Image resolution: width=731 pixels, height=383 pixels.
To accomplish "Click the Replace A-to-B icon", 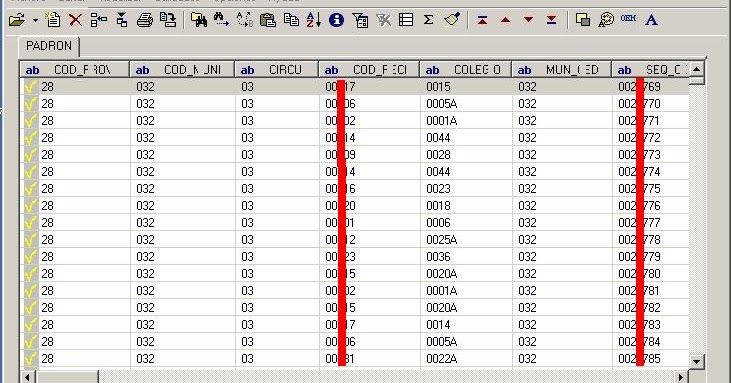I will tap(245, 20).
